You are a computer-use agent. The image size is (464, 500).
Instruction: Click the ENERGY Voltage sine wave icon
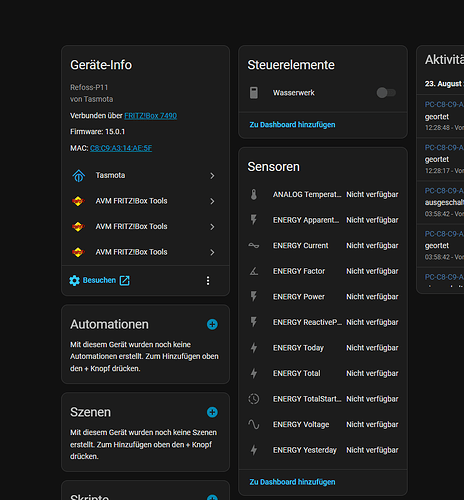click(x=254, y=424)
